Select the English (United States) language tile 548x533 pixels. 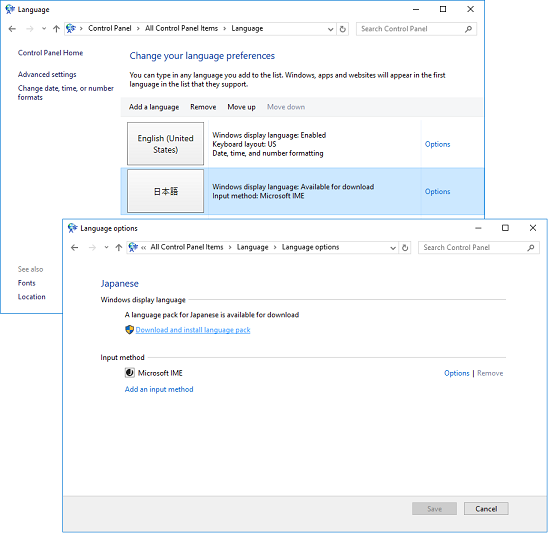tap(165, 144)
